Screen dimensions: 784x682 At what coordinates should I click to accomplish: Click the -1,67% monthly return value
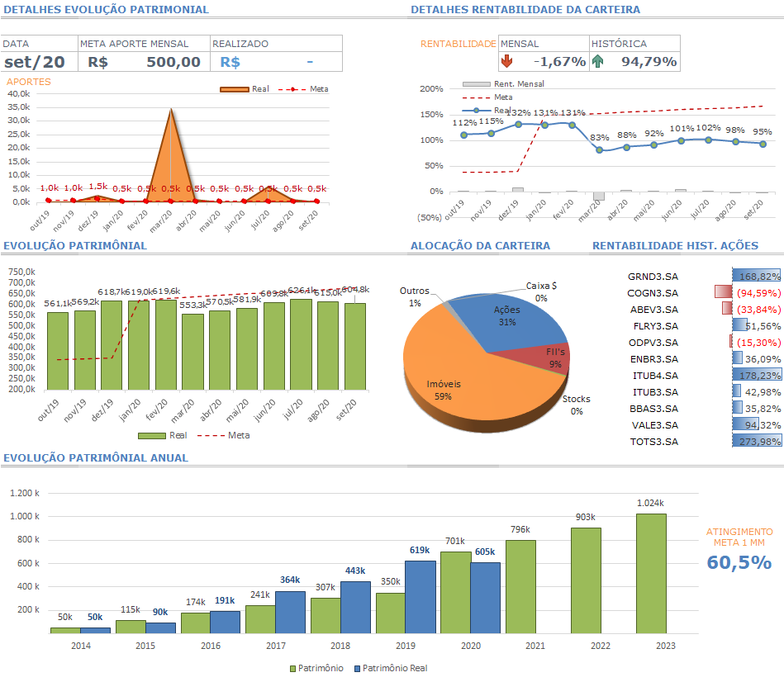tap(559, 61)
